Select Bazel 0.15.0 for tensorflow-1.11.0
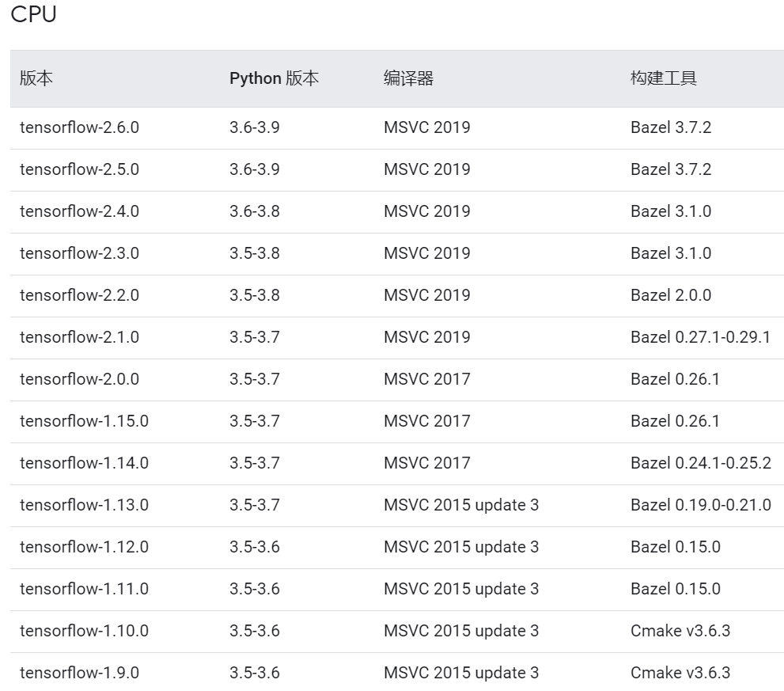Image resolution: width=784 pixels, height=691 pixels. pos(670,588)
